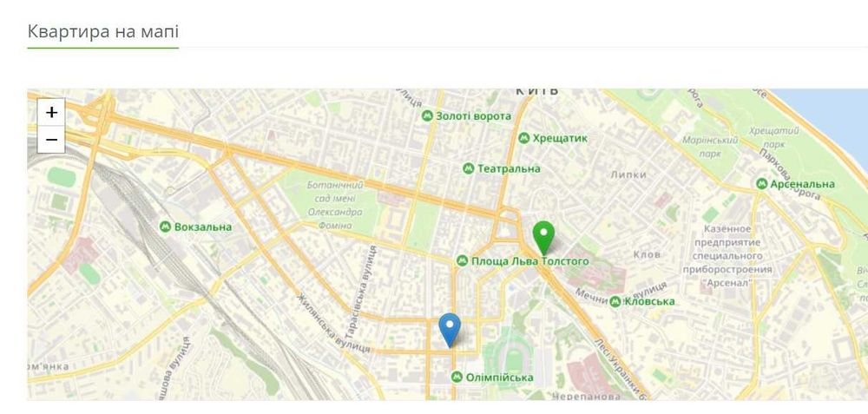Click the blue apartment location marker
Viewport: 868px width, 414px height.
tap(450, 330)
